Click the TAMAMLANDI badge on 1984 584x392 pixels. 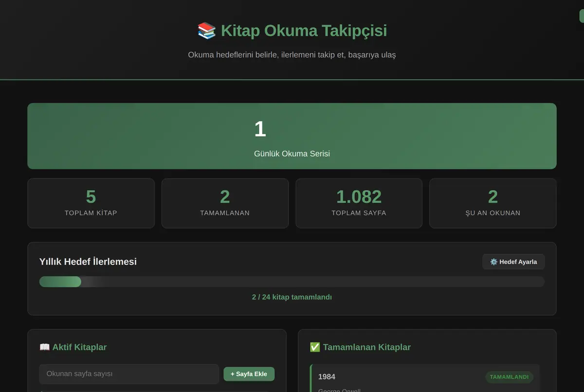click(509, 377)
